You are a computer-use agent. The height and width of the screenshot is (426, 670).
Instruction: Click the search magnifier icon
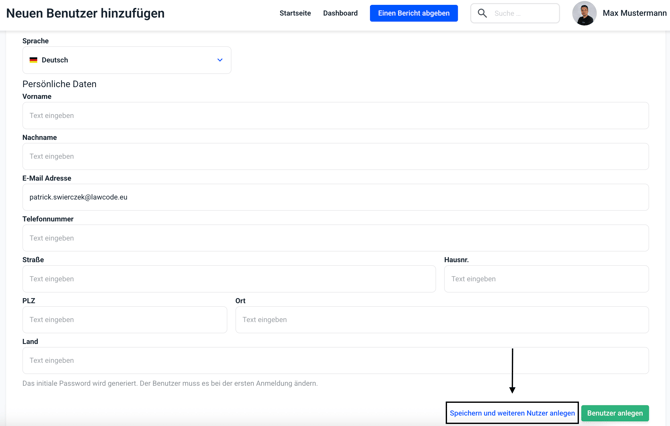482,14
